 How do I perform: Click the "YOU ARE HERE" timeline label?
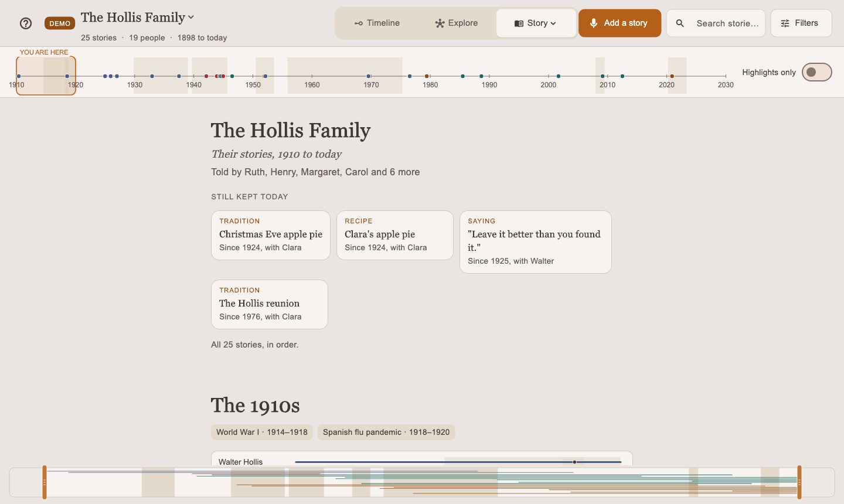(44, 52)
